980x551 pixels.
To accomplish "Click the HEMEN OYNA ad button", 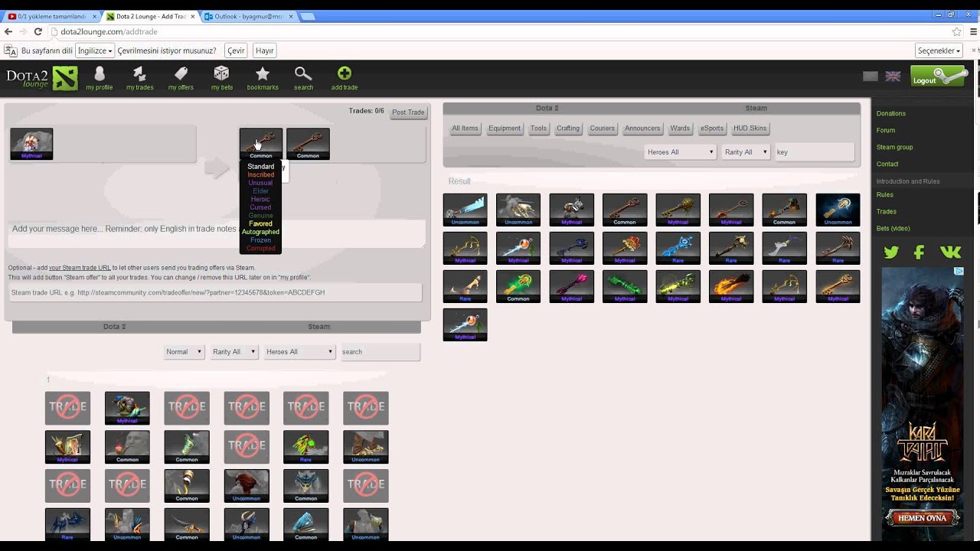I will (x=923, y=518).
